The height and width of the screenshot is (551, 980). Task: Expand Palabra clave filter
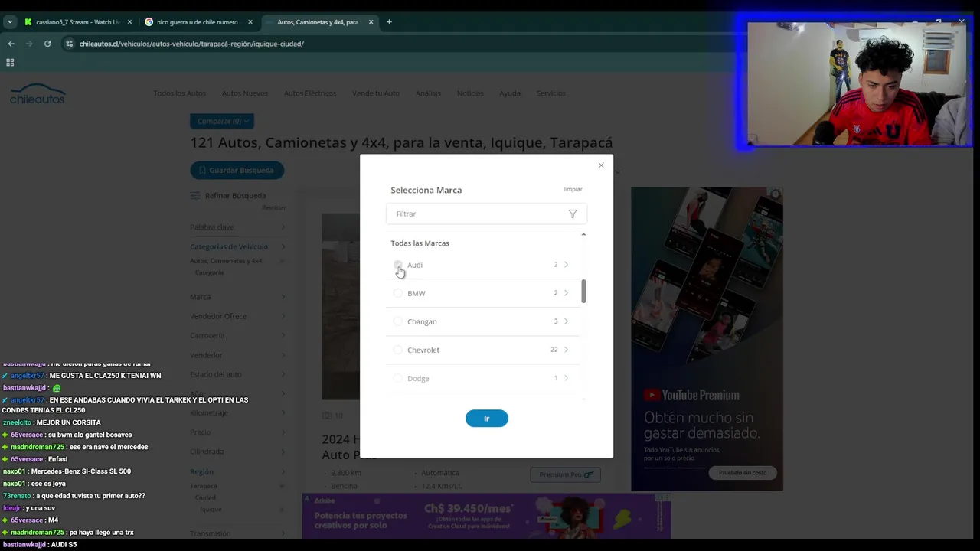(237, 227)
